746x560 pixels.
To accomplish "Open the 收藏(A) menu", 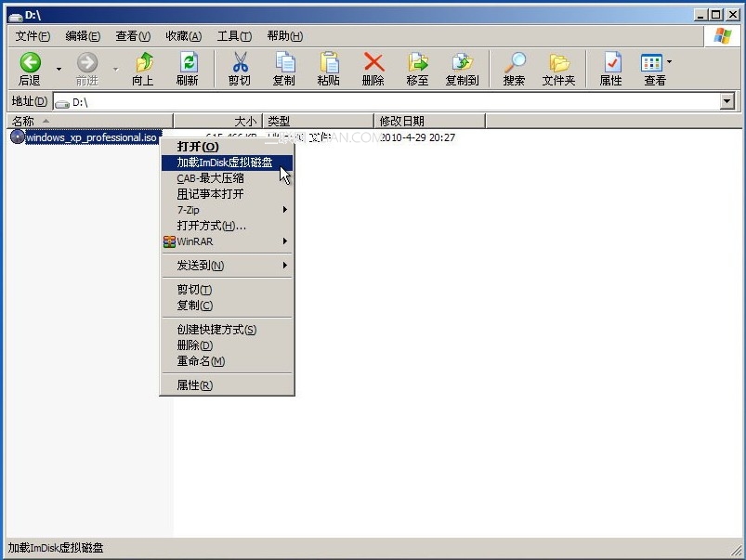I will coord(184,36).
